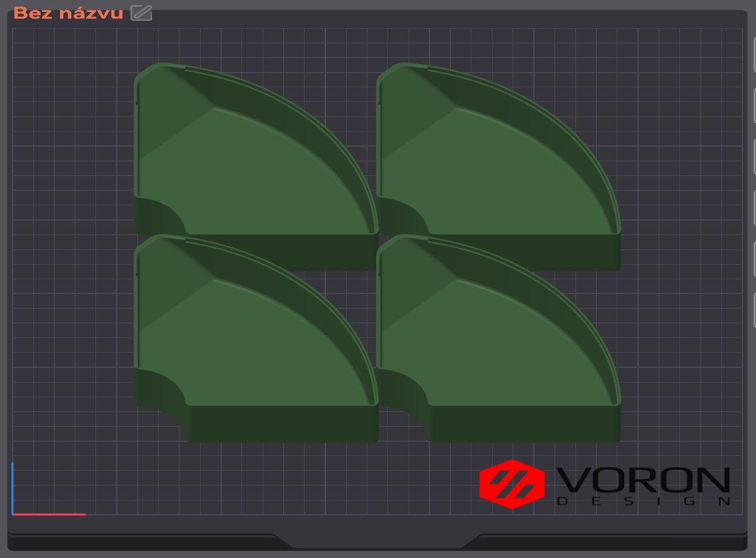Screen dimensions: 756x558
Task: Click the blue Y-axis line at bed origin
Action: (x=13, y=488)
